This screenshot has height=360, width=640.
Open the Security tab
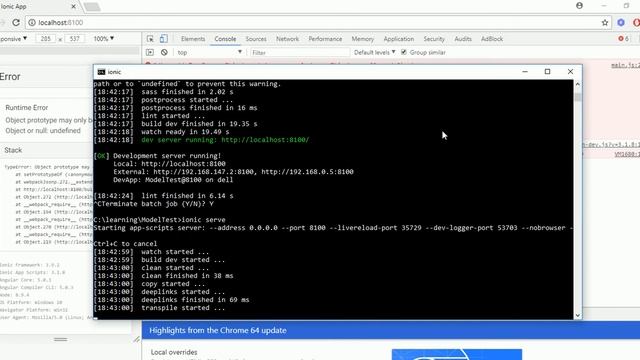(x=433, y=39)
